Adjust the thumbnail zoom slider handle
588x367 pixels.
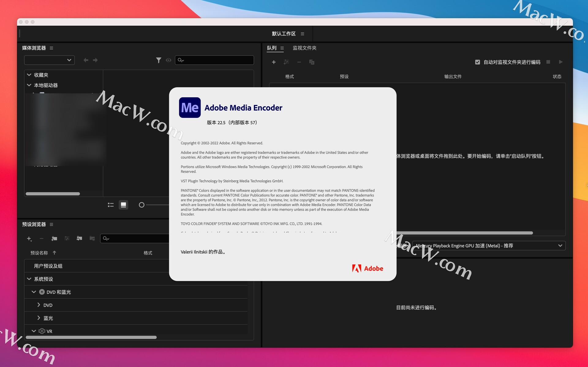(141, 205)
